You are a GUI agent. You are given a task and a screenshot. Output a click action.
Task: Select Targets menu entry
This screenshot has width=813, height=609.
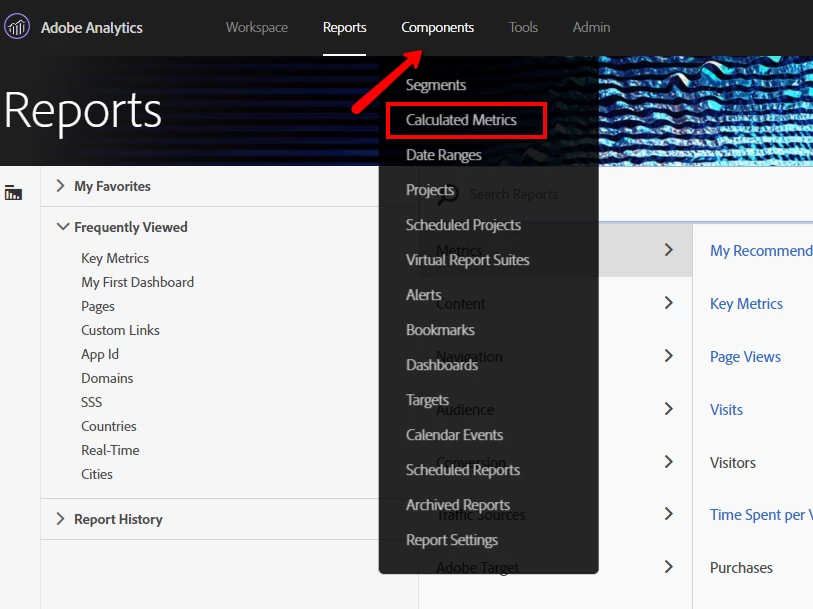[x=427, y=400]
